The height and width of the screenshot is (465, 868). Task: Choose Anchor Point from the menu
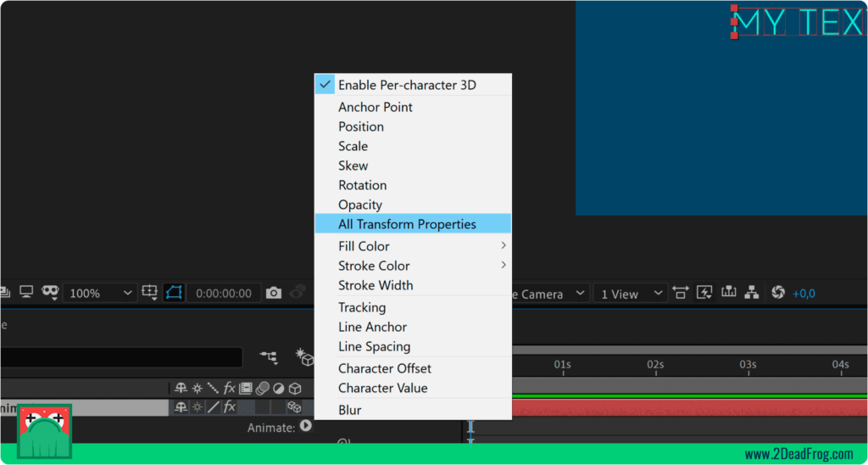[x=413, y=107]
